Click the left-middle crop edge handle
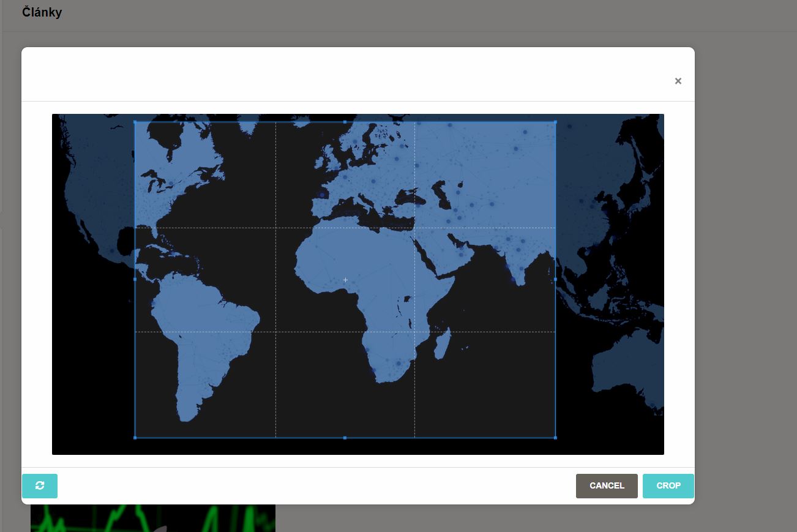This screenshot has height=532, width=797. point(135,279)
